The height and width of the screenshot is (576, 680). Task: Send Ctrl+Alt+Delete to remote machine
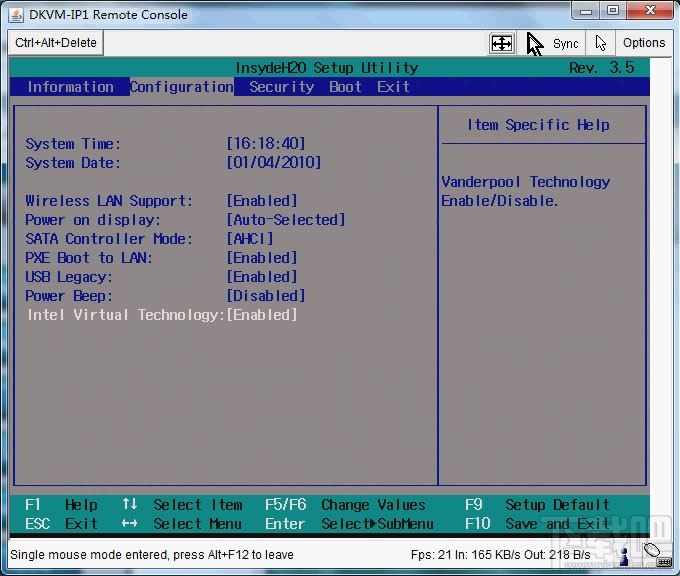pos(55,43)
